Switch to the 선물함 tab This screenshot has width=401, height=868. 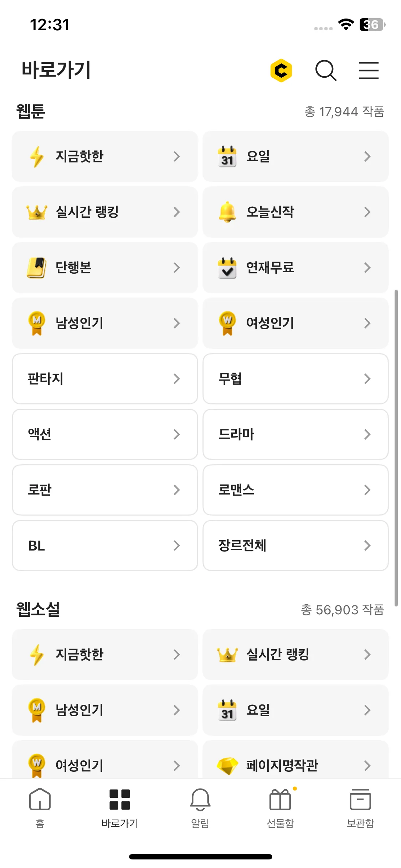click(281, 808)
